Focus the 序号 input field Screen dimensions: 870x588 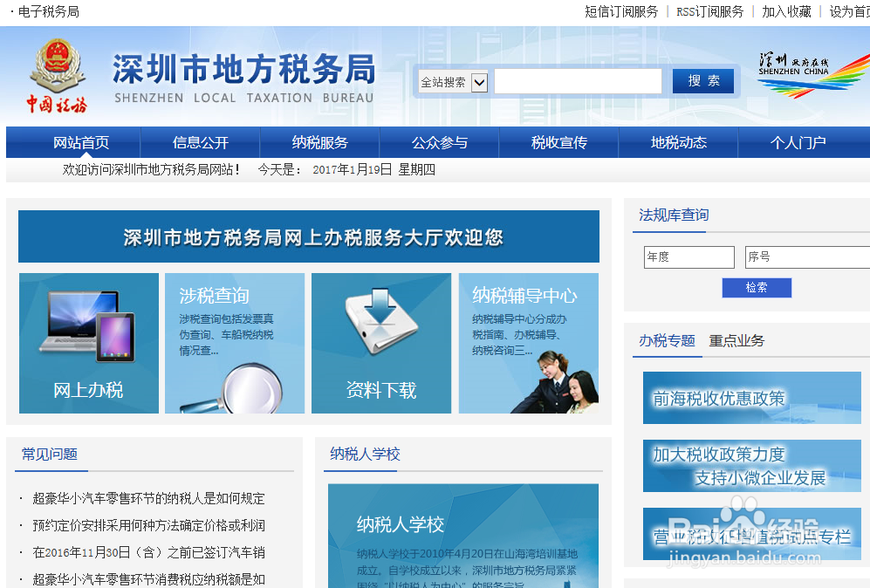[x=807, y=256]
